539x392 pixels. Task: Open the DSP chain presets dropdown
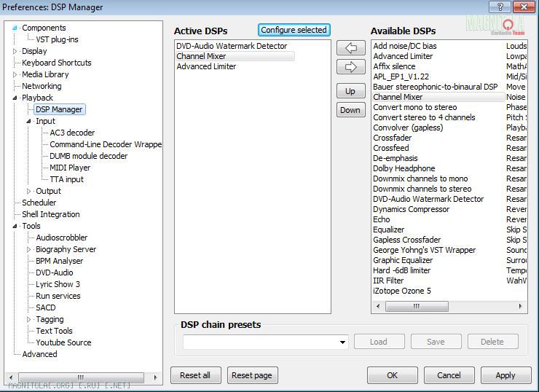tap(342, 342)
